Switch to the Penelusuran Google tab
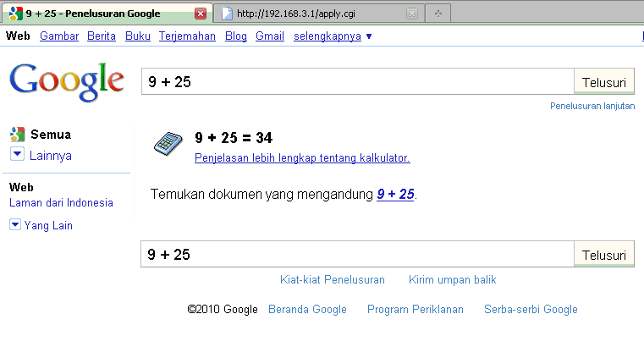 click(107, 14)
